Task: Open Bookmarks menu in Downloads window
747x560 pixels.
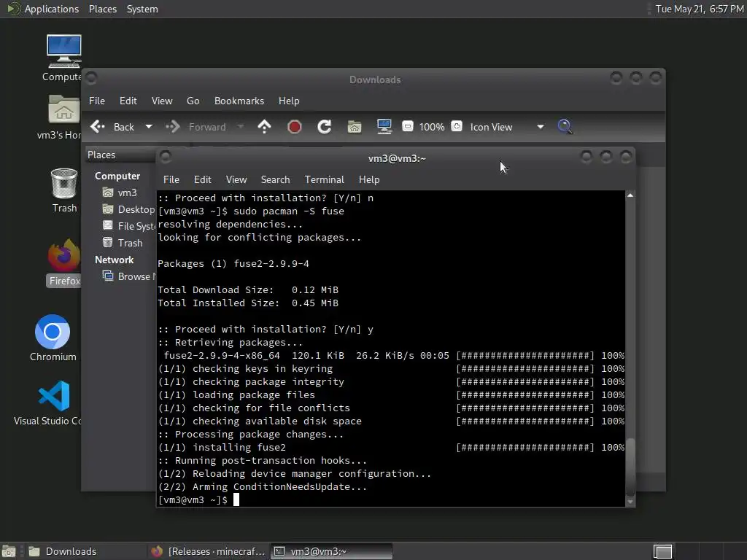Action: click(x=239, y=101)
